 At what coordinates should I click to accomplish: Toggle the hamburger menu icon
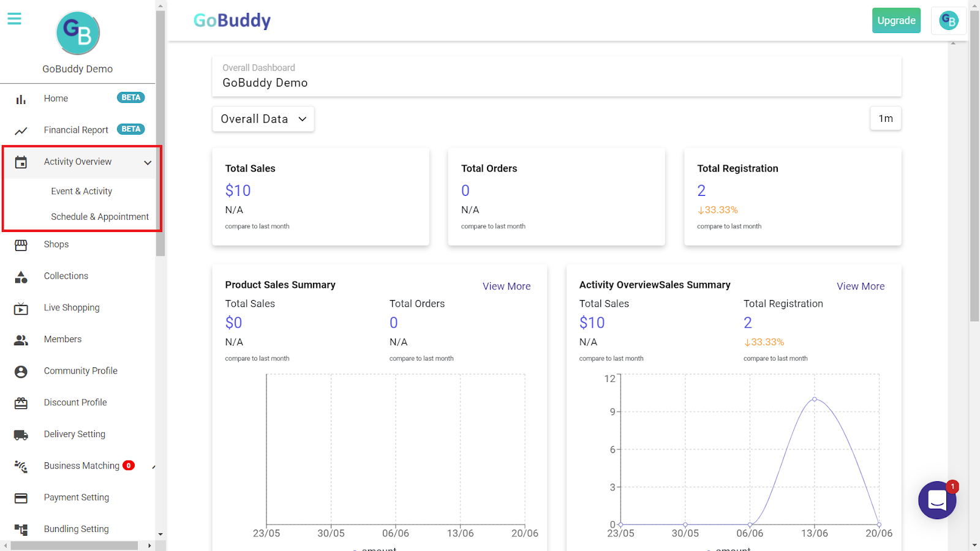pyautogui.click(x=14, y=19)
